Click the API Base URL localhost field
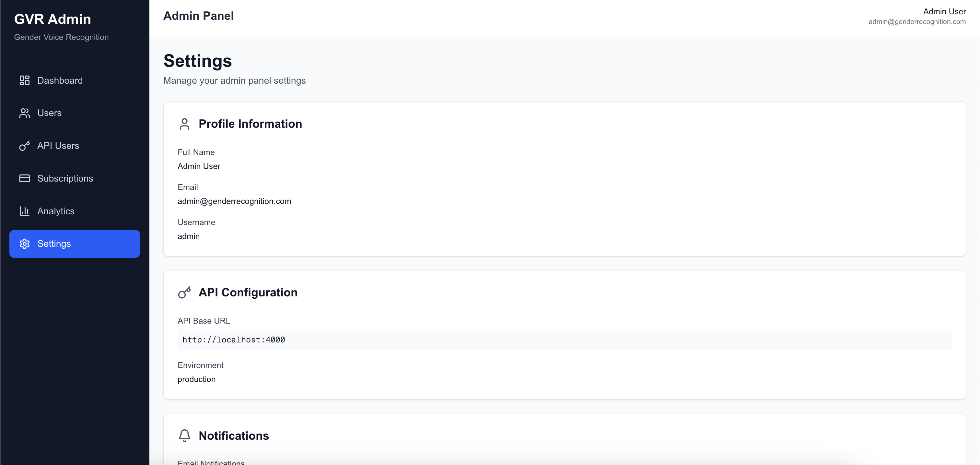Image resolution: width=980 pixels, height=465 pixels. (565, 340)
